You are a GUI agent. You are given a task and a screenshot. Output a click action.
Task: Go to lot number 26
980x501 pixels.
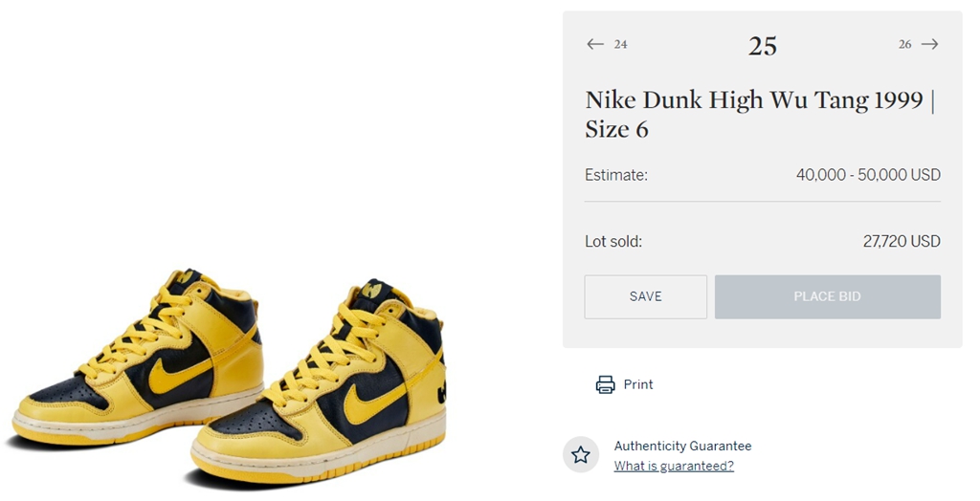904,44
